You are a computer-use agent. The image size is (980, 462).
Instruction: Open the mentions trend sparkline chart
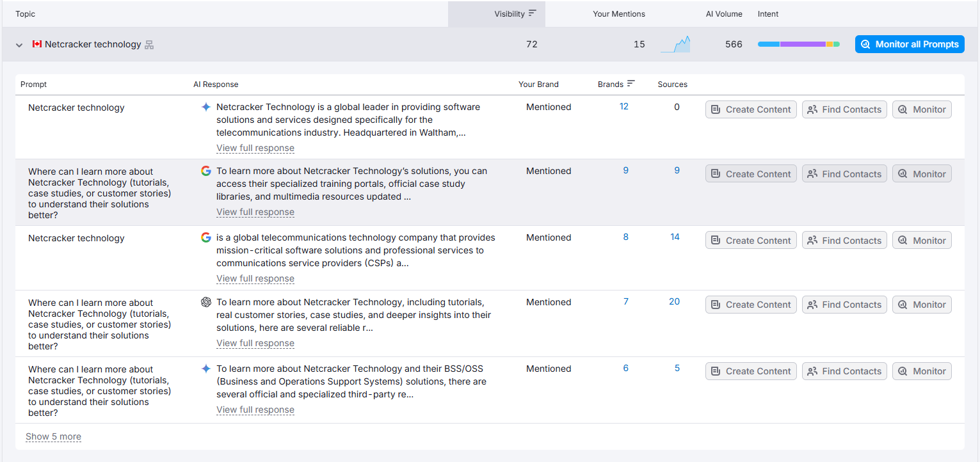tap(675, 44)
